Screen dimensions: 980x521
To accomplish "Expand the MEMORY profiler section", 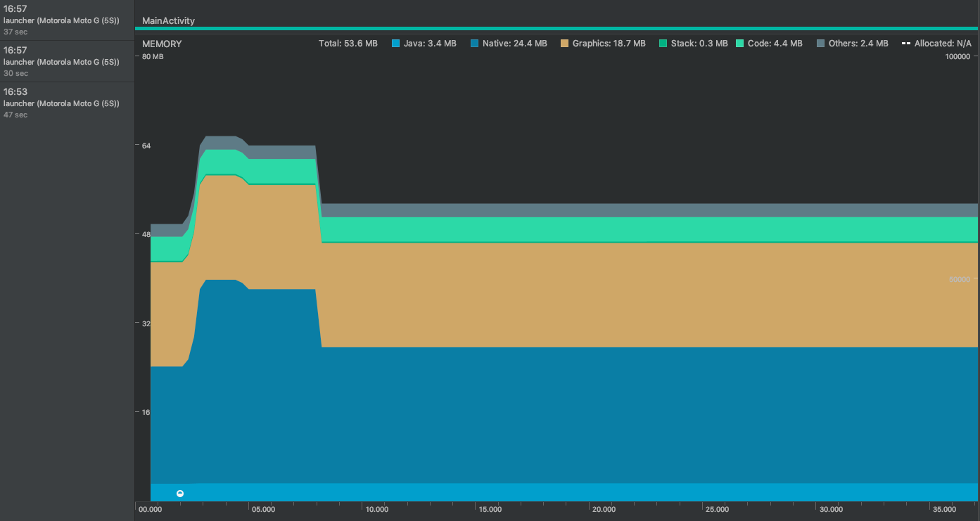I will tap(161, 43).
